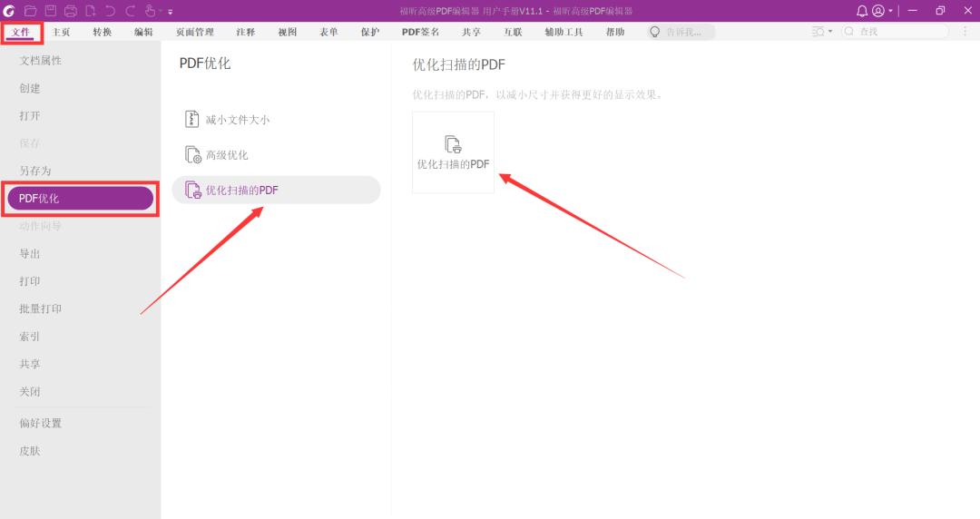Click the large 优化扫描的PDF tile button

pos(453,152)
